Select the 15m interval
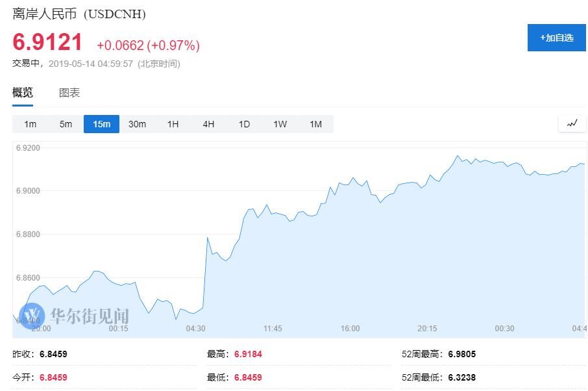The height and width of the screenshot is (391, 588). tap(101, 124)
